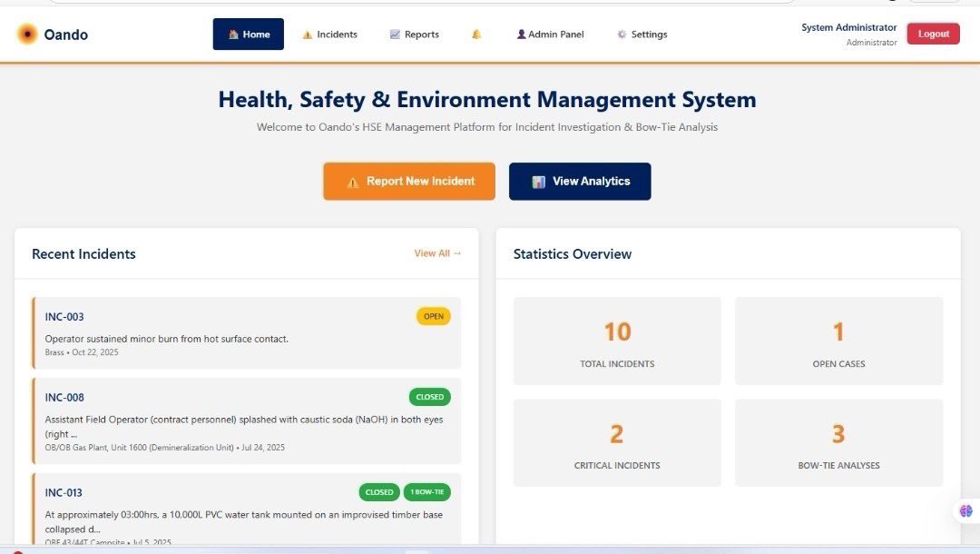Click the Administrator role label

[871, 43]
